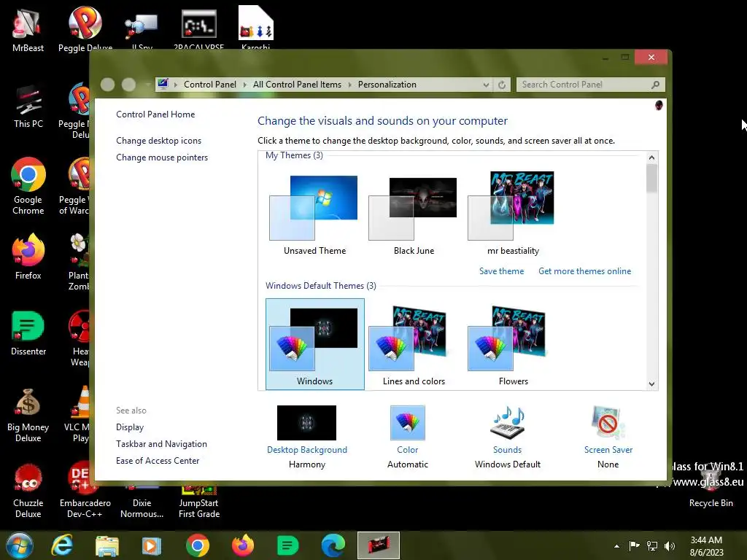The height and width of the screenshot is (560, 747).
Task: Open Big Money Deluxe desktop icon
Action: 28,415
